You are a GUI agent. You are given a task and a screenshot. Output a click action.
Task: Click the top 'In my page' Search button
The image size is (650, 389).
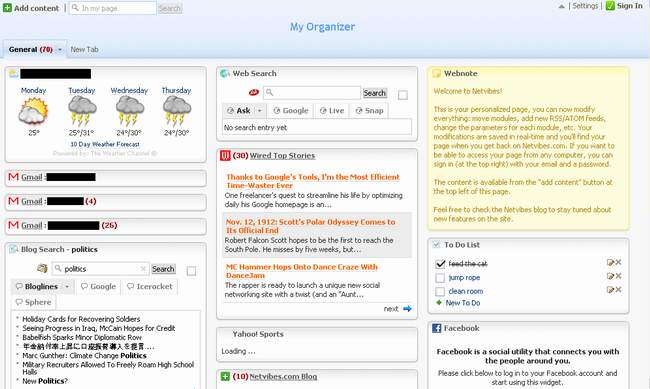[x=170, y=8]
